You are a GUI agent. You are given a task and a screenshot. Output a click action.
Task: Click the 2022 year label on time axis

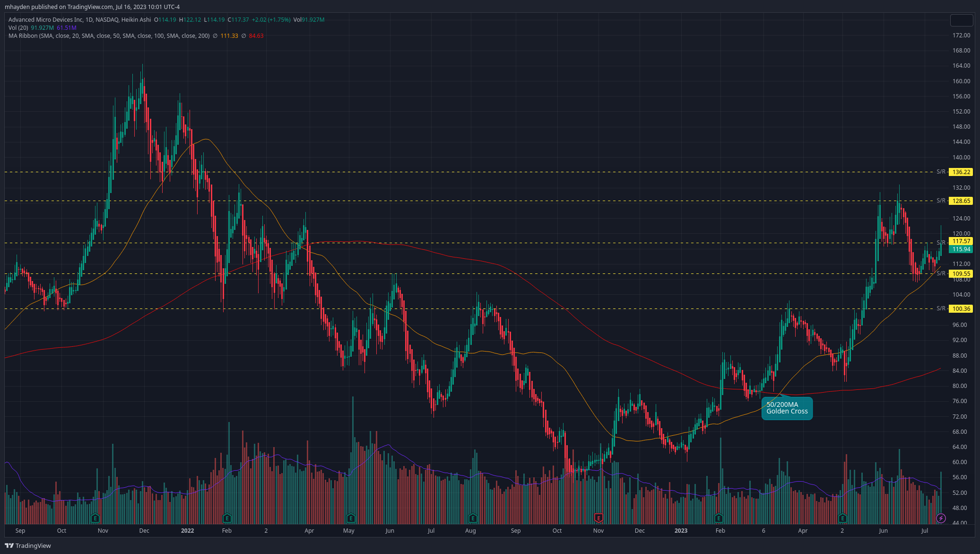click(x=187, y=531)
